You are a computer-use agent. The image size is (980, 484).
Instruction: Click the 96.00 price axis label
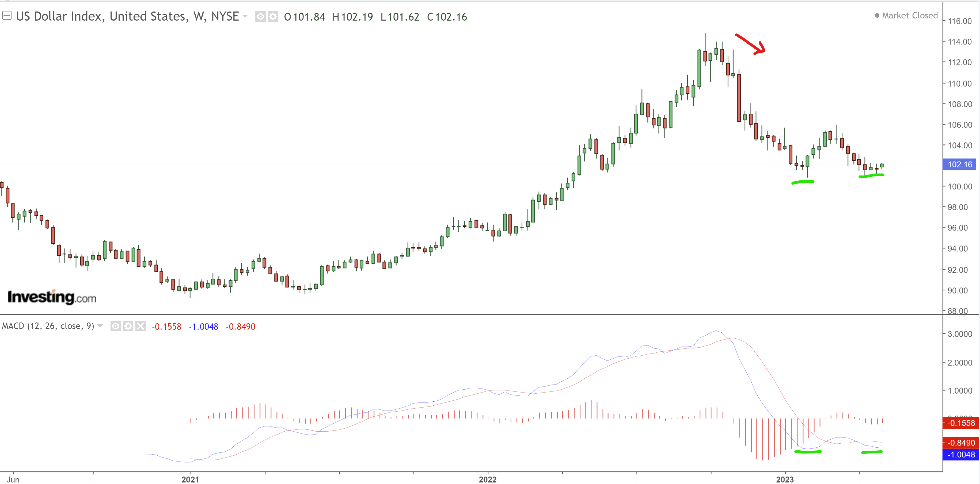pos(958,228)
